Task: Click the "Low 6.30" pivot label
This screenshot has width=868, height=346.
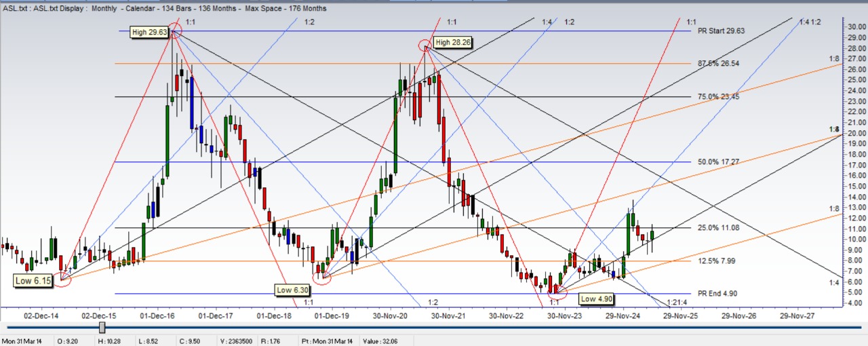Action: [293, 290]
